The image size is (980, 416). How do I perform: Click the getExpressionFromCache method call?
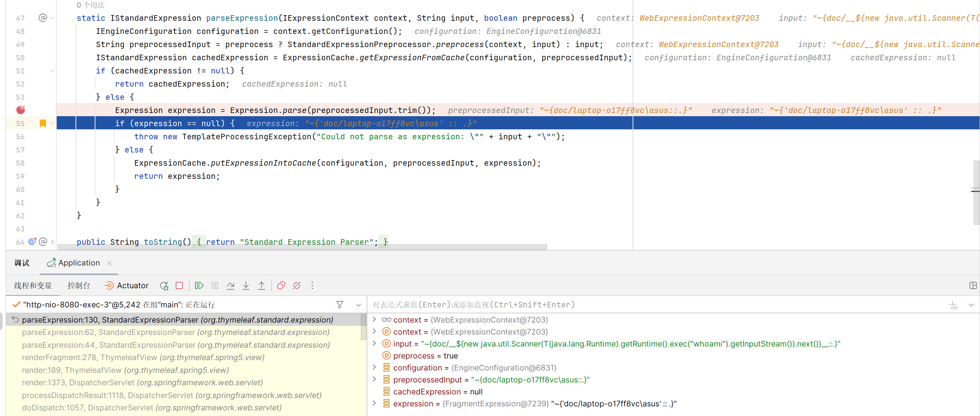click(x=412, y=57)
